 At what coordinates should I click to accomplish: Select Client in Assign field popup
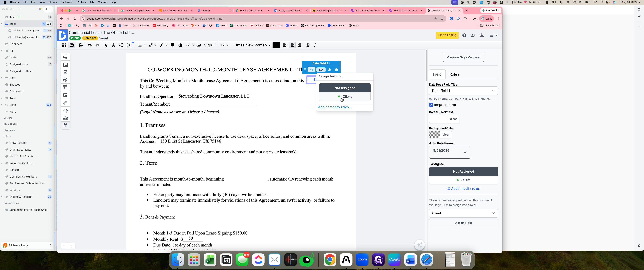tap(345, 97)
